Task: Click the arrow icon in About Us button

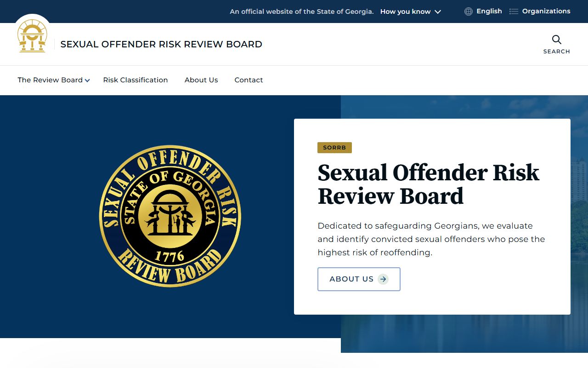Action: tap(383, 279)
